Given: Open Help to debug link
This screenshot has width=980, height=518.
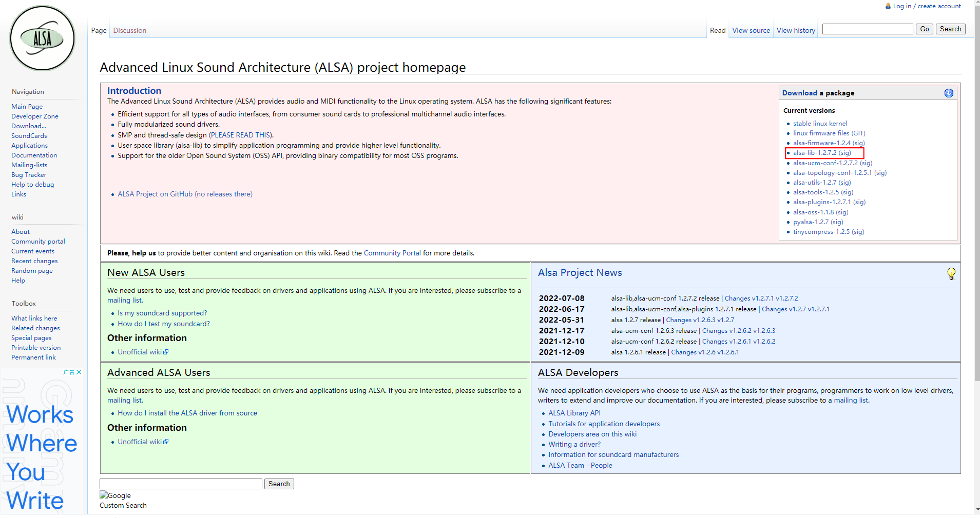Looking at the screenshot, I should point(33,185).
